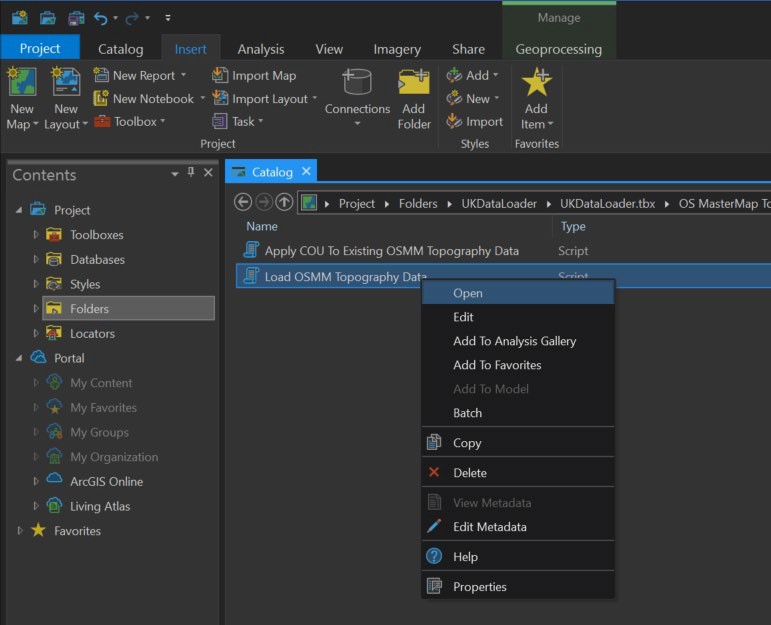771x625 pixels.
Task: Redo the last action
Action: (x=132, y=18)
